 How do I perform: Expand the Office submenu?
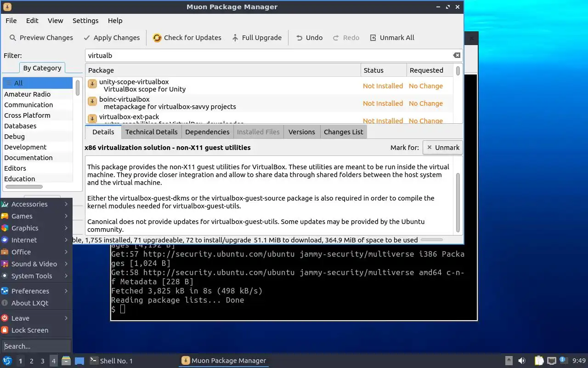pyautogui.click(x=36, y=252)
